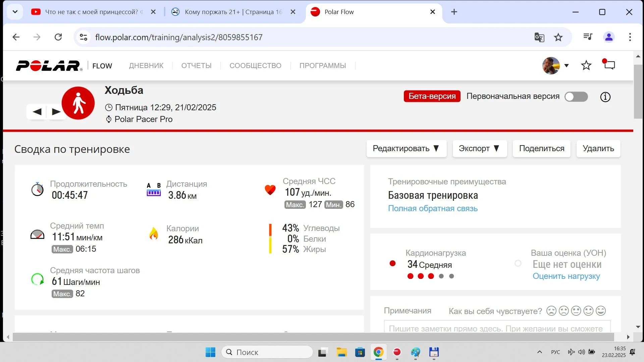Open the ДНЕВНИК menu item

click(146, 66)
